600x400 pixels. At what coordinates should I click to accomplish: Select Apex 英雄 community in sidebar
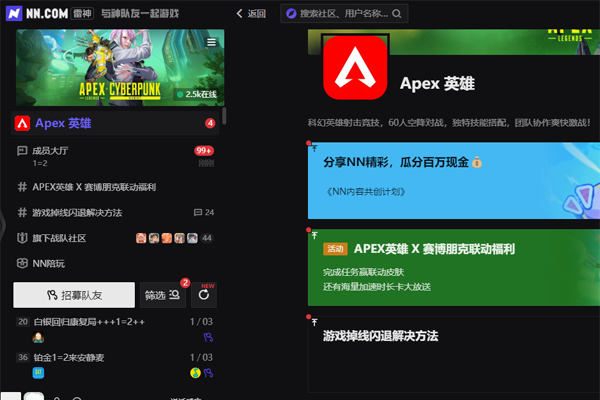pos(115,123)
